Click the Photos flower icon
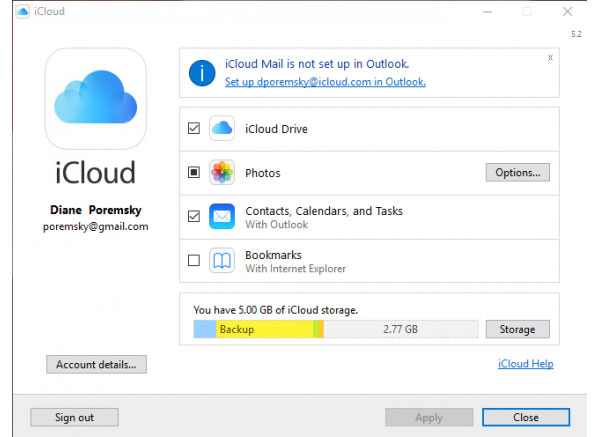 click(x=222, y=172)
